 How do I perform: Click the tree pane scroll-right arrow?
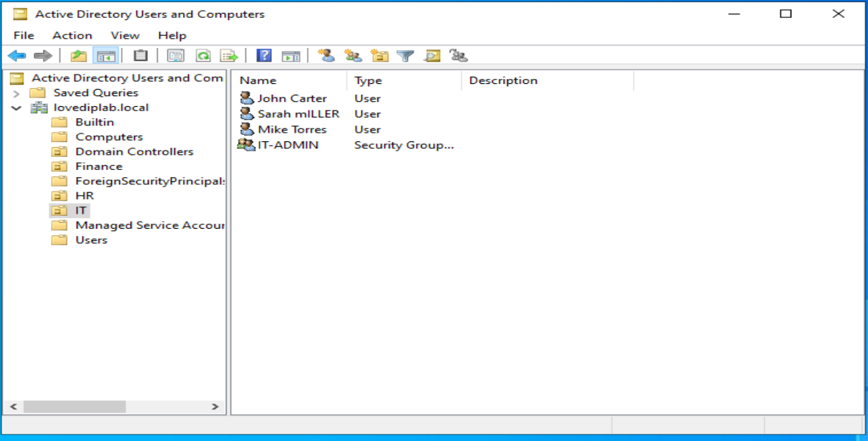click(x=215, y=407)
